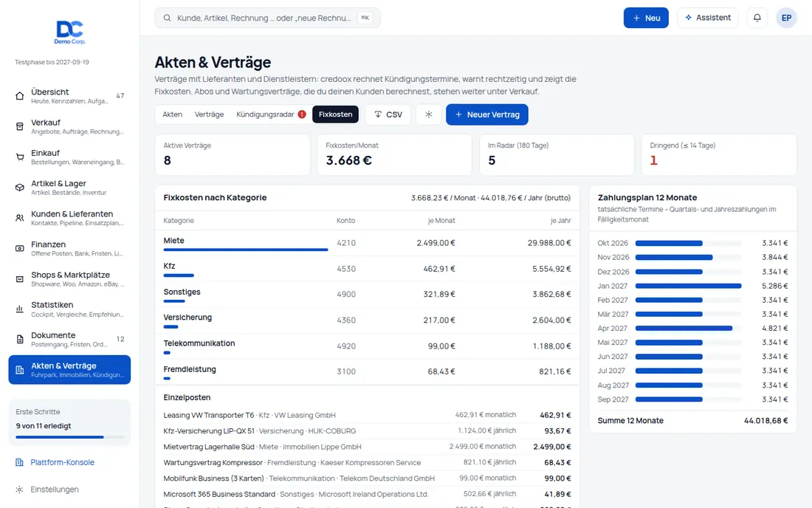This screenshot has width=812, height=508.
Task: Go to Statistiken section
Action: tap(69, 309)
